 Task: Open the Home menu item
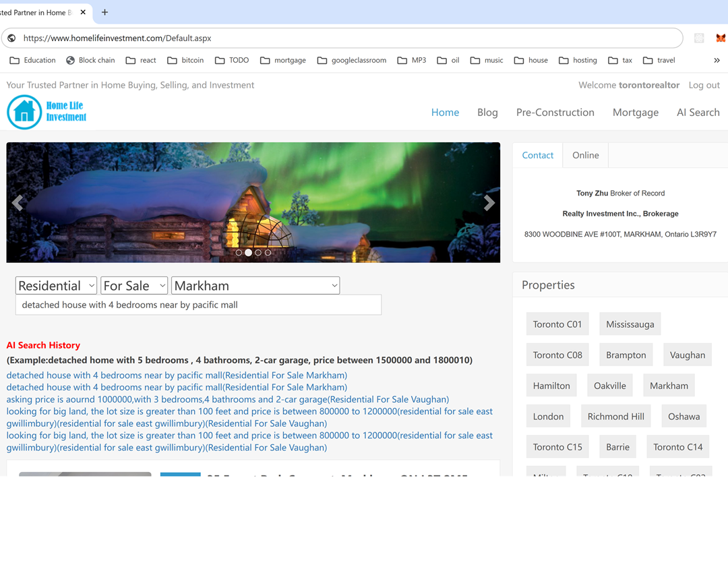click(446, 113)
